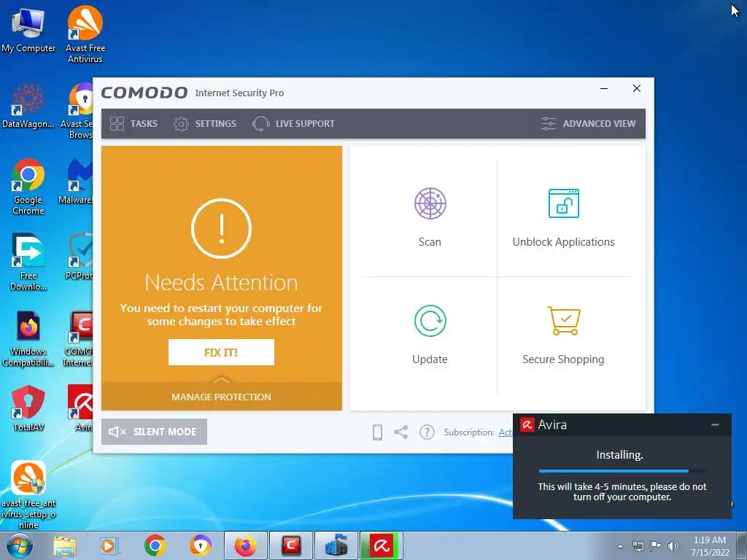
Task: Open the taskbar clock and date
Action: pyautogui.click(x=710, y=546)
